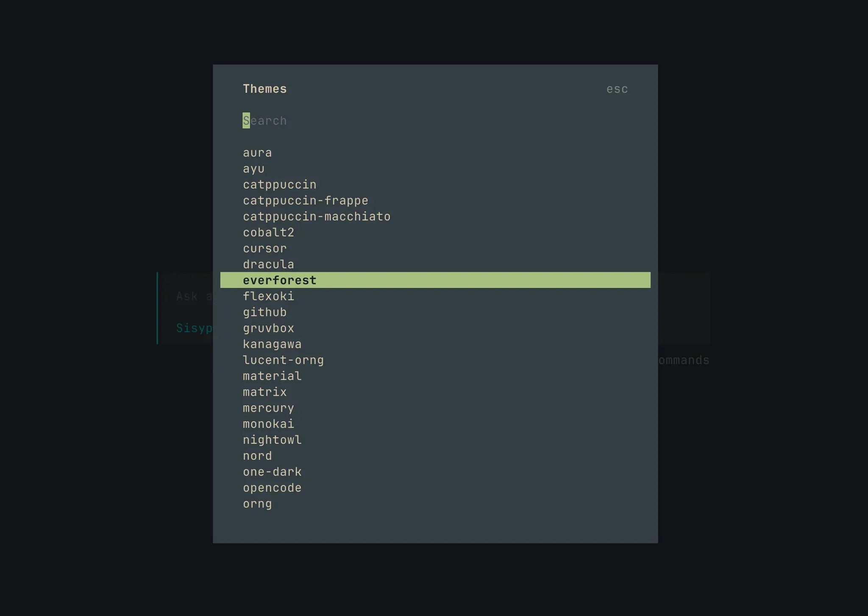Click the highlighted everforest theme
Screen dimensions: 868x616
tap(279, 280)
